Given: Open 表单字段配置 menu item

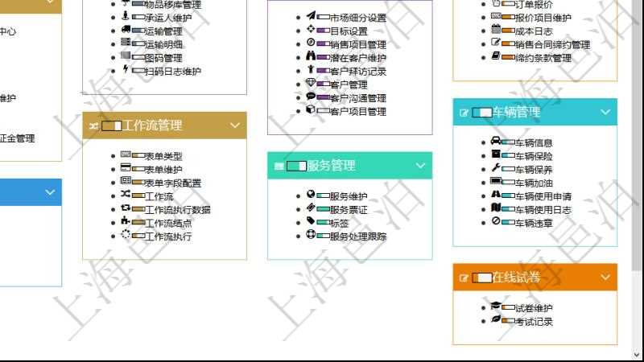Looking at the screenshot, I should 173,183.
